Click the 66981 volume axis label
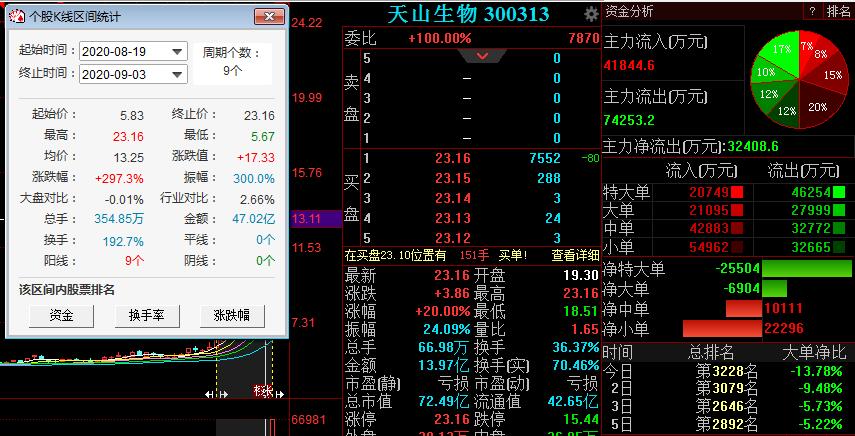Viewport: 855px width, 436px height. click(309, 420)
